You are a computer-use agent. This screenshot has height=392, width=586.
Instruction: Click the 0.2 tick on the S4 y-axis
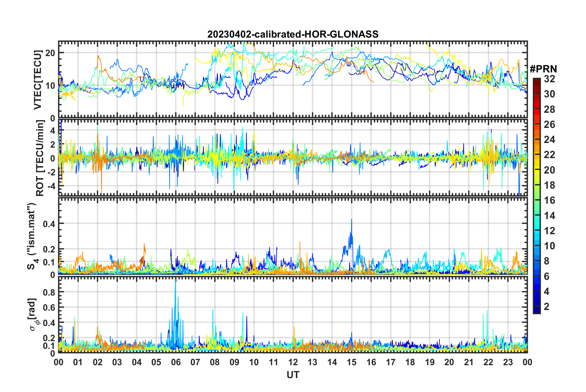tap(49, 249)
